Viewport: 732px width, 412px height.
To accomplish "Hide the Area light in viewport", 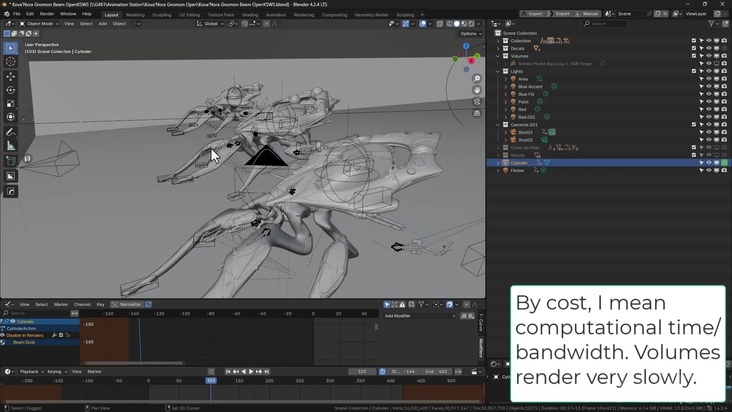I will (x=709, y=79).
